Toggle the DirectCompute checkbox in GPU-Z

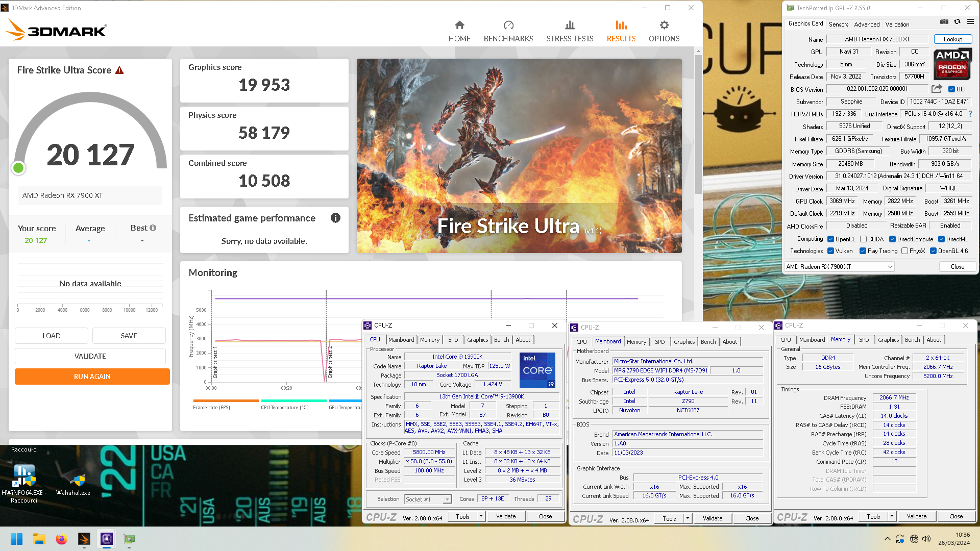pyautogui.click(x=892, y=239)
